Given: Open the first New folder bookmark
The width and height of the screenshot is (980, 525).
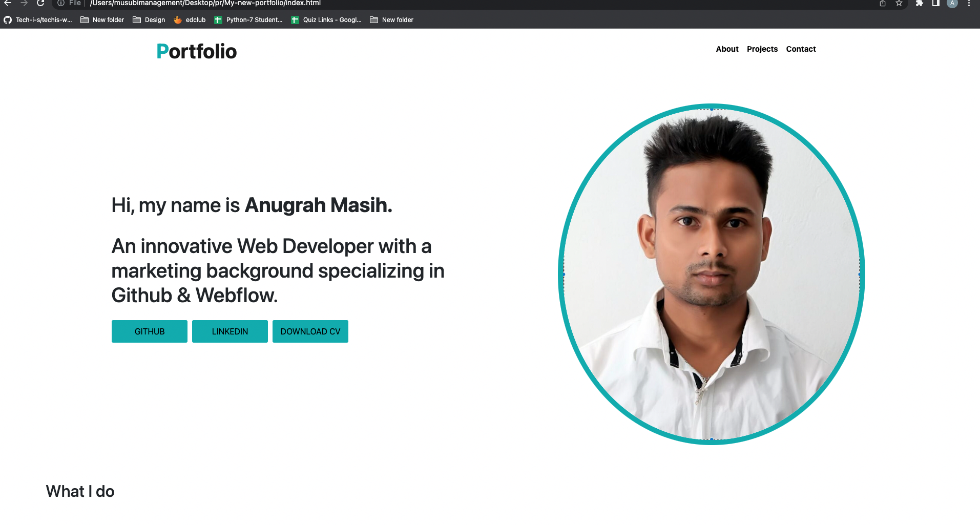Looking at the screenshot, I should [102, 20].
